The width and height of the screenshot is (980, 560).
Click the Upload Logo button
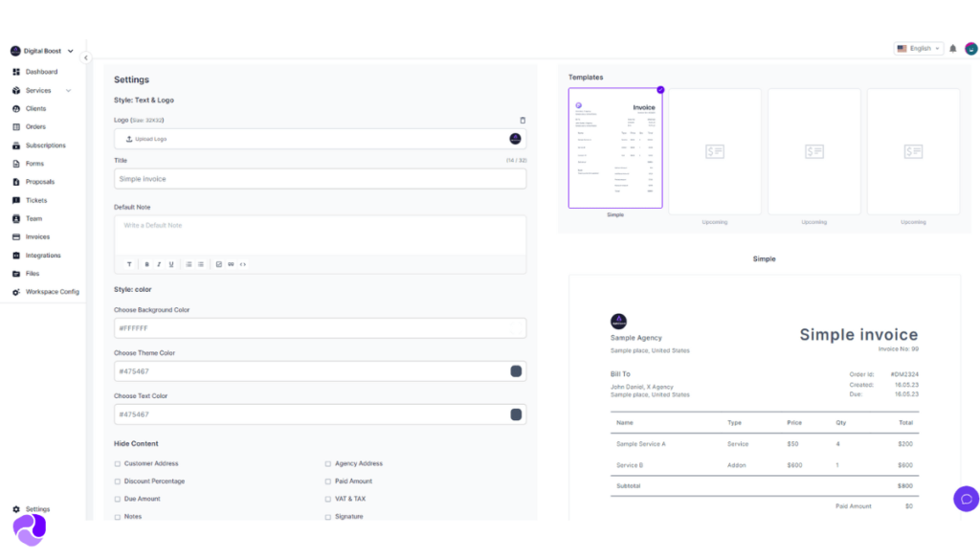tap(146, 139)
